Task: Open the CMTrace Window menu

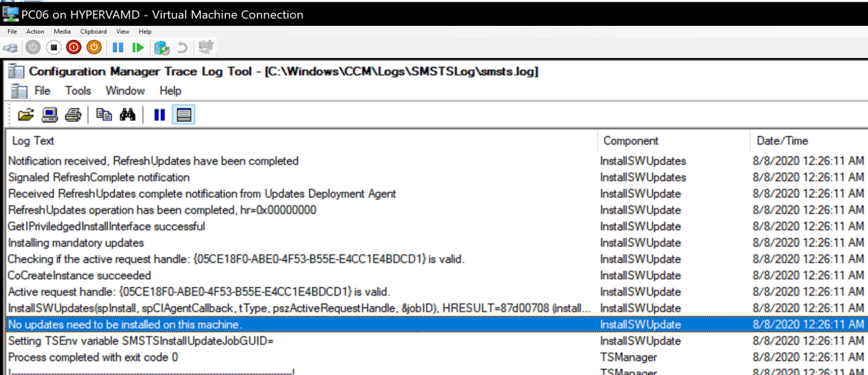Action: pyautogui.click(x=125, y=91)
